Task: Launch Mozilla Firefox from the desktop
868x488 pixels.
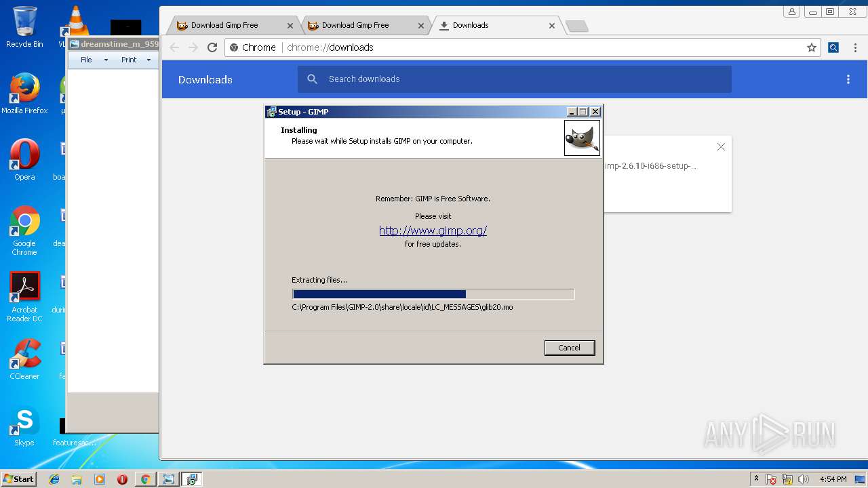Action: [x=24, y=94]
